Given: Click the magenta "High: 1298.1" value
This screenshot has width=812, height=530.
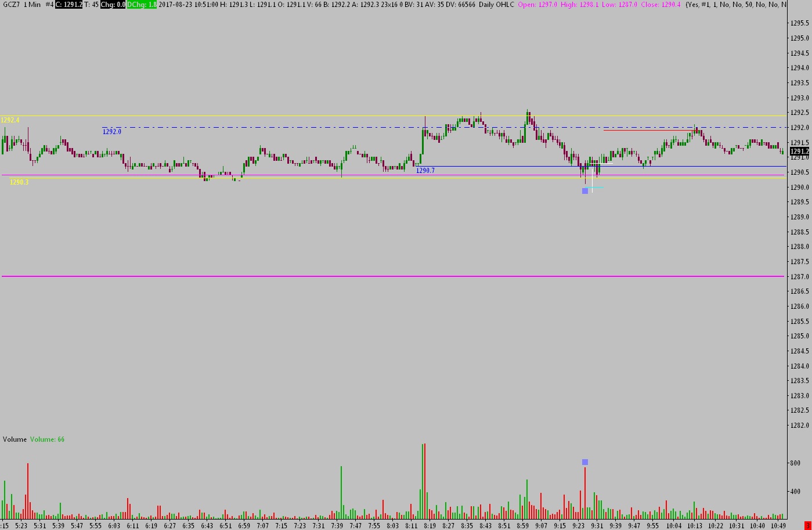Looking at the screenshot, I should coord(579,5).
